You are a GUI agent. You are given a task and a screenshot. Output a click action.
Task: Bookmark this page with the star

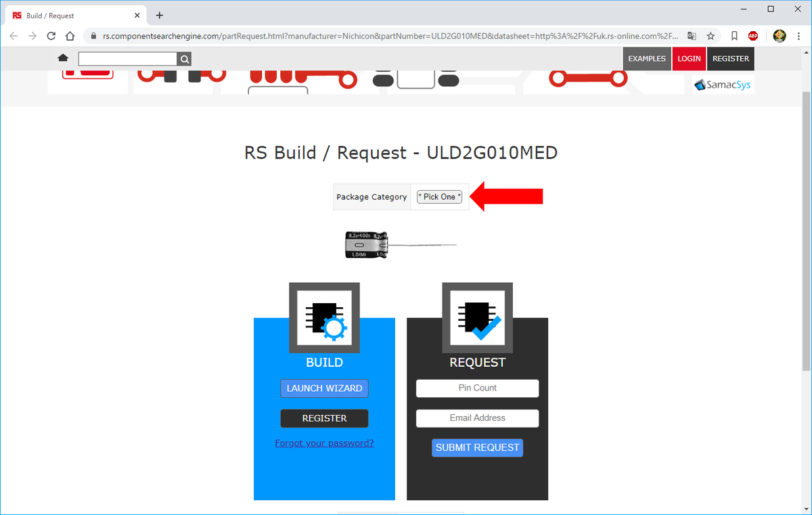[x=710, y=36]
